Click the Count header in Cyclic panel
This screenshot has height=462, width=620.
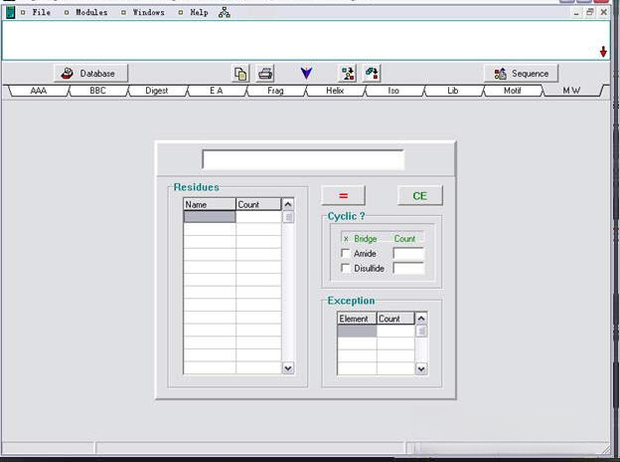click(x=405, y=239)
